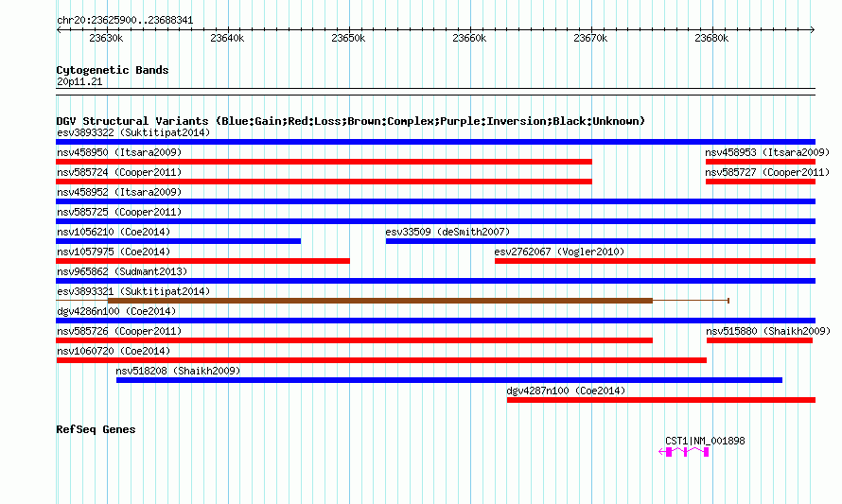Screen dimensions: 842x504
Task: Open the CST1|NM_001898 gene label
Action: 705,442
